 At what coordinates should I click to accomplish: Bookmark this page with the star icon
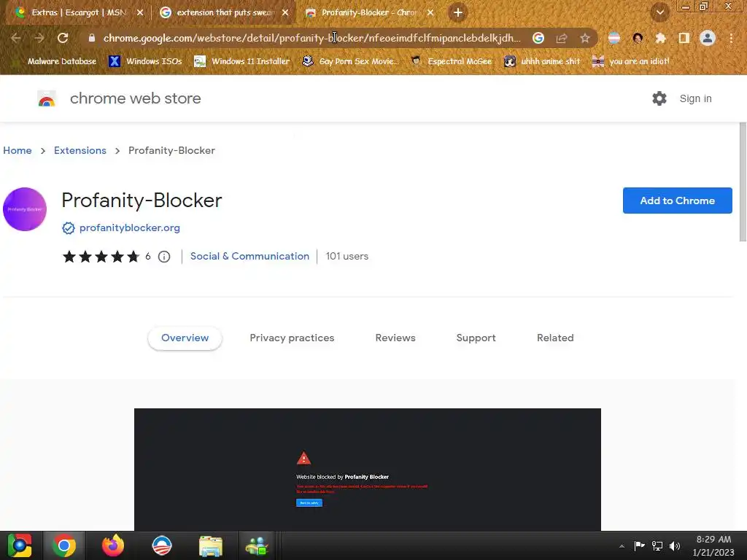coord(585,38)
